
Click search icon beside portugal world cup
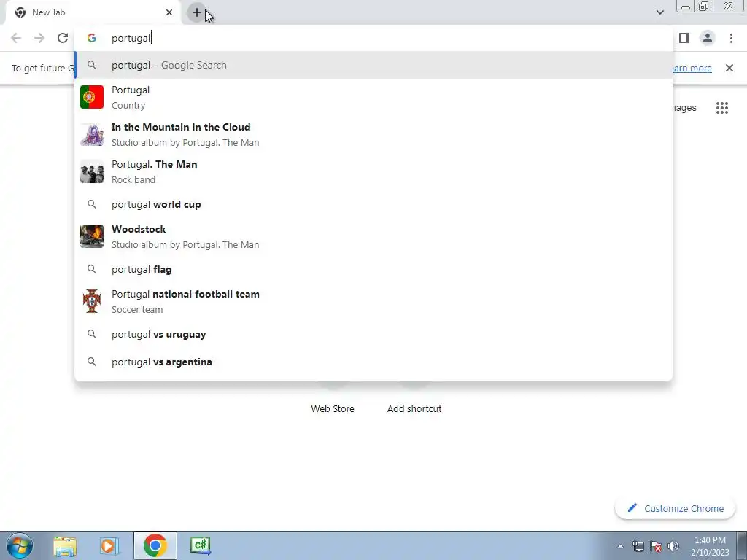tap(92, 204)
